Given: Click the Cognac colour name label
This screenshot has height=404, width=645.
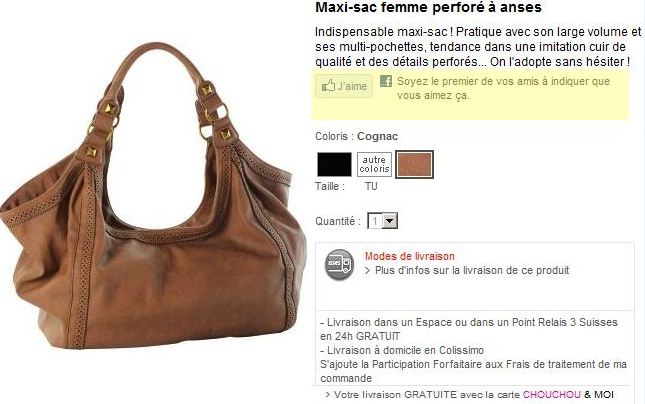Looking at the screenshot, I should [377, 136].
